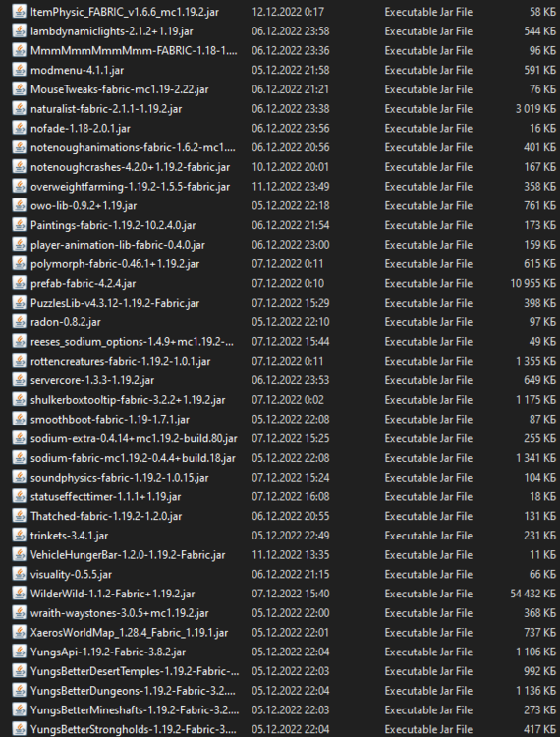The image size is (560, 737).
Task: Click the Executable Jar File type of trinkets-3.4.1.jar
Action: 428,536
